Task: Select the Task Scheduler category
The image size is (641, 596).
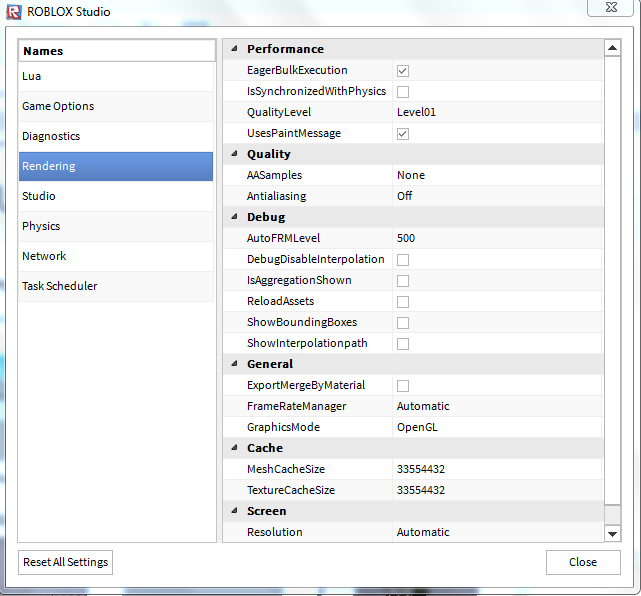Action: pyautogui.click(x=116, y=286)
